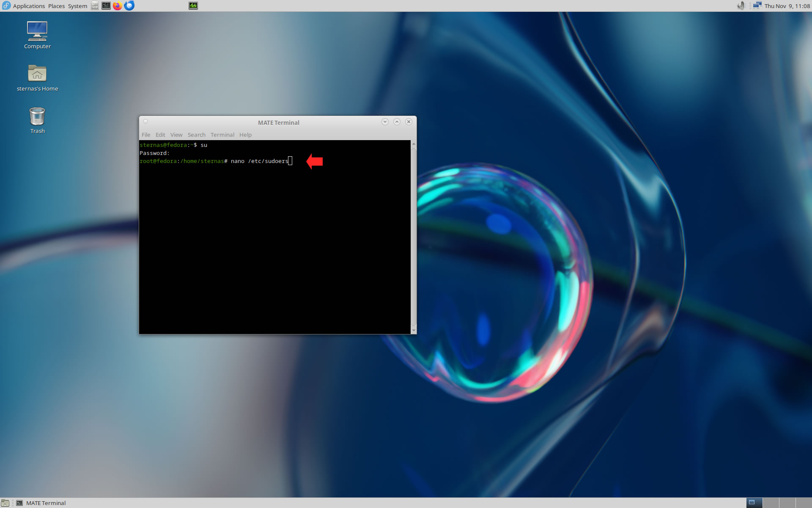
Task: Open the network connections tray icon
Action: [x=757, y=6]
